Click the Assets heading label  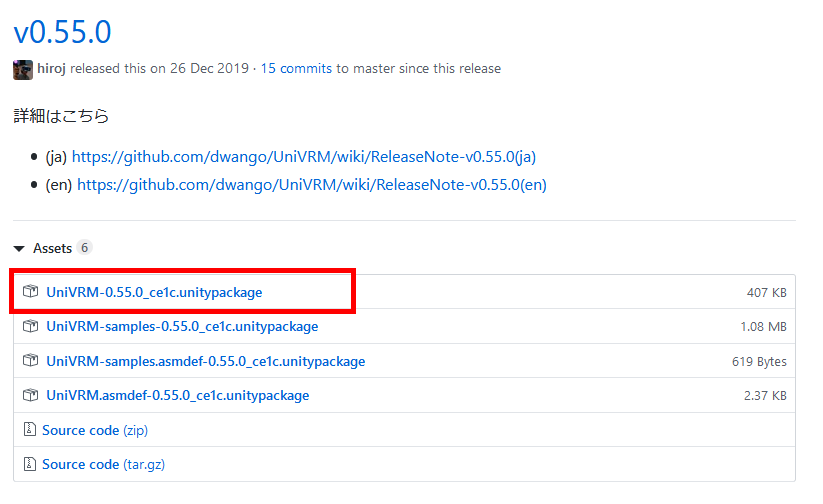[52, 248]
